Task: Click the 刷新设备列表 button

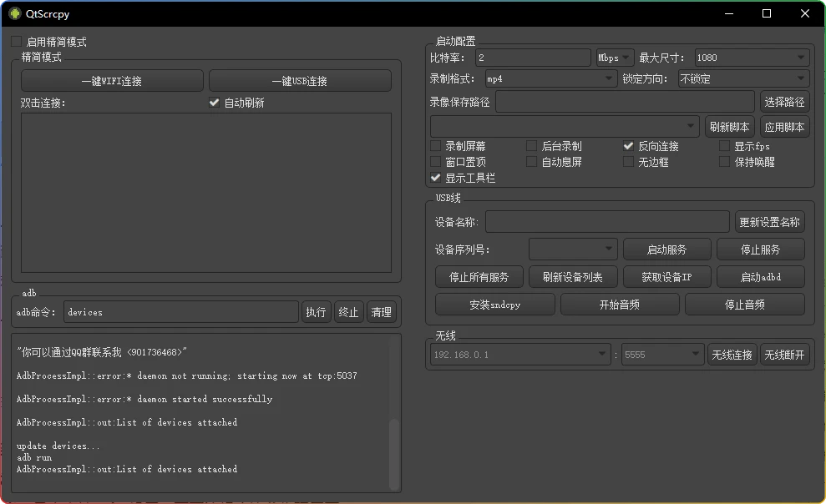Action: click(x=573, y=276)
